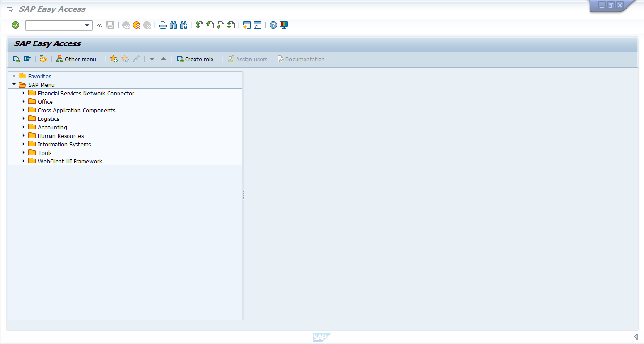
Task: Select Financial Services Network Connector label
Action: click(x=86, y=93)
